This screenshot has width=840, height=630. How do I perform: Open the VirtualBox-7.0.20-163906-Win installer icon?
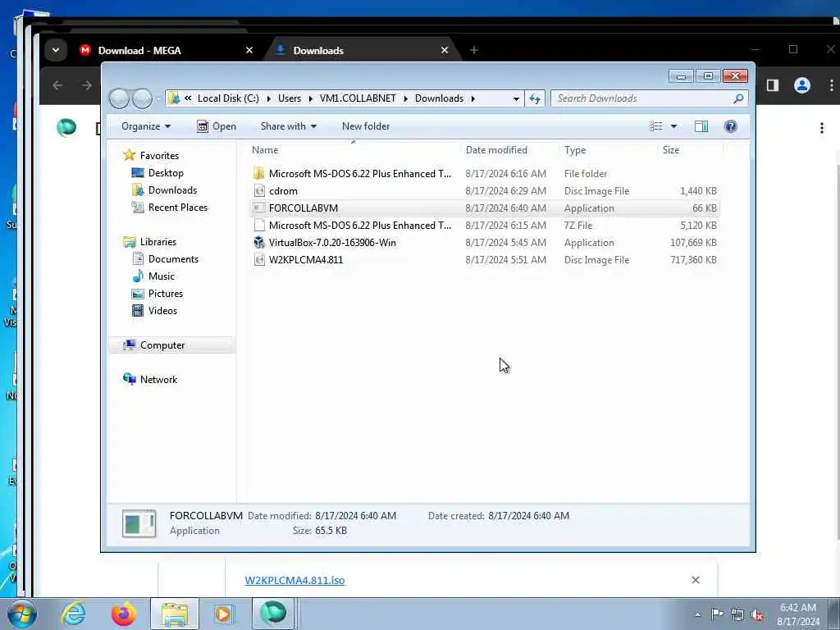click(x=259, y=243)
